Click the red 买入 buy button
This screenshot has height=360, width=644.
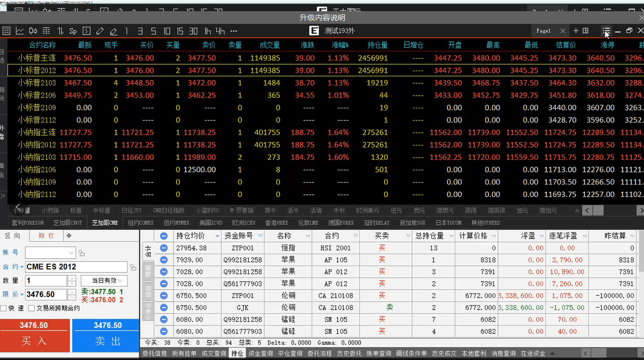point(35,336)
